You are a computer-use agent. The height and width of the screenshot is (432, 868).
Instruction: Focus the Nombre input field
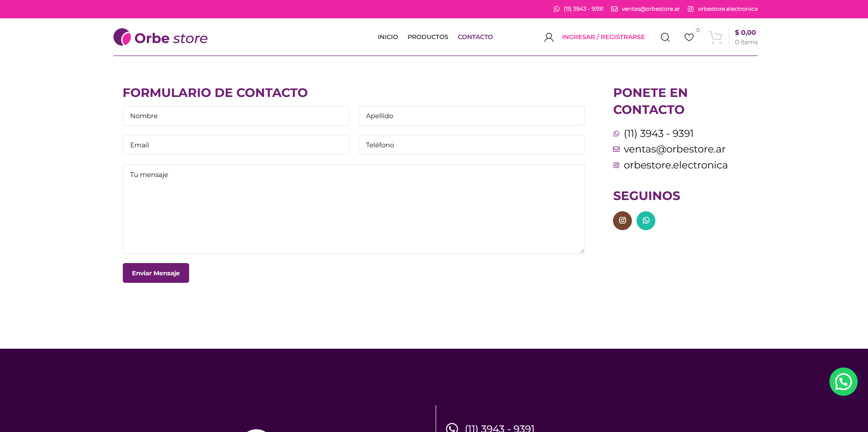(x=236, y=116)
